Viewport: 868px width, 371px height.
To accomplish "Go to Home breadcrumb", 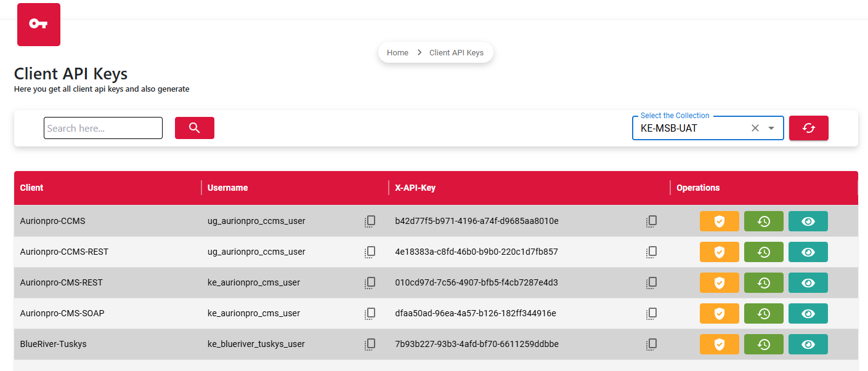I will 397,53.
